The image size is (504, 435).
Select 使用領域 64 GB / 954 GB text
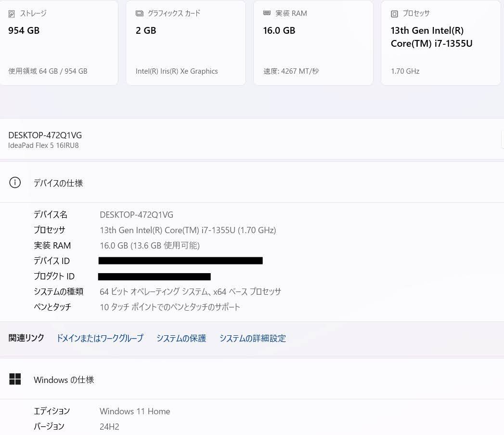point(48,71)
